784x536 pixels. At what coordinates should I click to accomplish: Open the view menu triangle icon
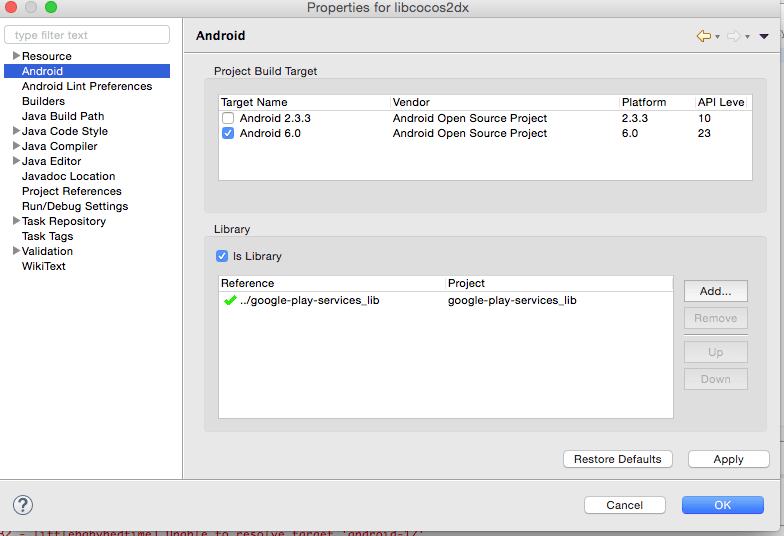pos(764,36)
